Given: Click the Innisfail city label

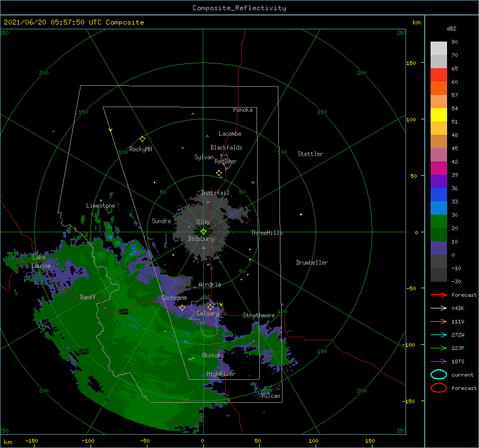Looking at the screenshot, I should click(x=215, y=193).
